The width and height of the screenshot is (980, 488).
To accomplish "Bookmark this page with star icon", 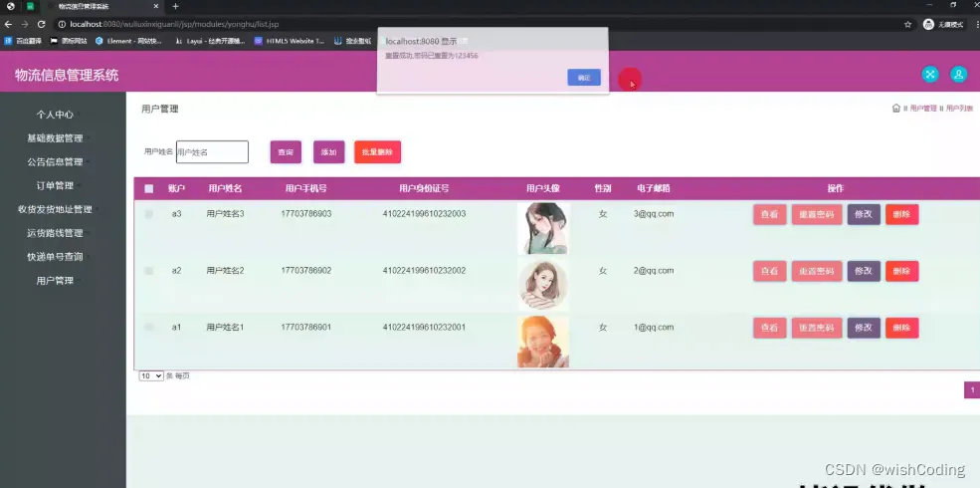I will (x=907, y=24).
